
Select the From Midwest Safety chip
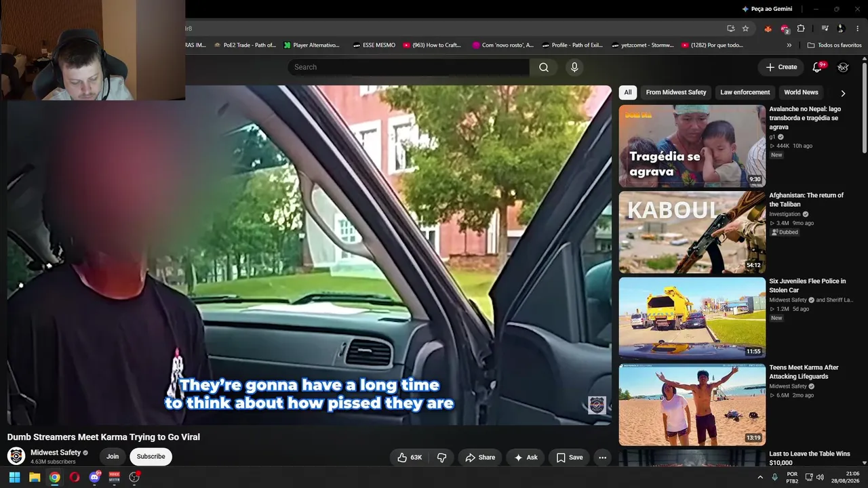point(676,92)
